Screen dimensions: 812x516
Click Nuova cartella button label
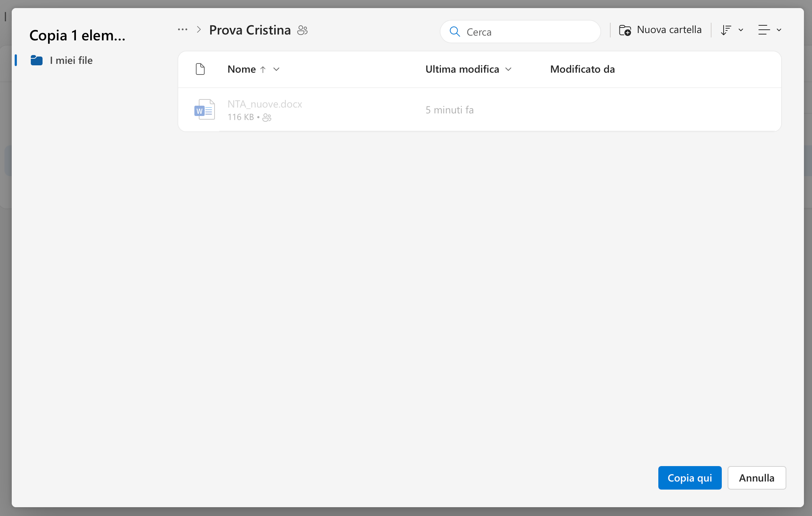[669, 30]
